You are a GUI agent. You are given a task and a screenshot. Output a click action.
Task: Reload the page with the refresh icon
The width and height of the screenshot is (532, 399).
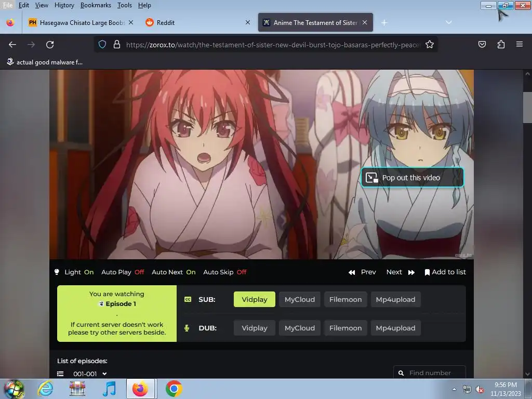click(50, 45)
